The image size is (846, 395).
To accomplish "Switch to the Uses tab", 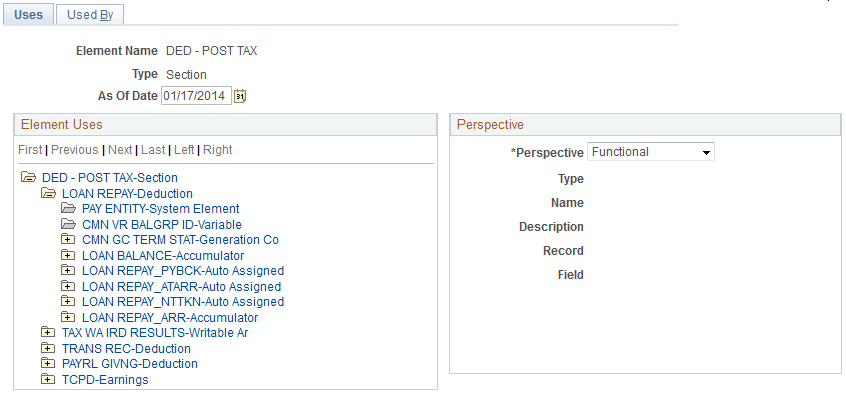I will tap(28, 15).
